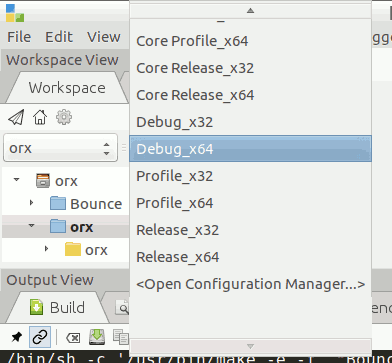Click the green download save icon in output toolbar
The width and height of the screenshot is (392, 363).
[x=97, y=337]
